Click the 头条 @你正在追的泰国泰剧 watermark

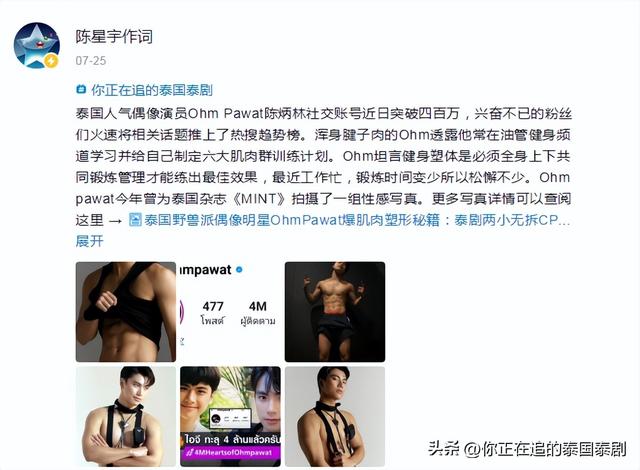click(x=527, y=449)
